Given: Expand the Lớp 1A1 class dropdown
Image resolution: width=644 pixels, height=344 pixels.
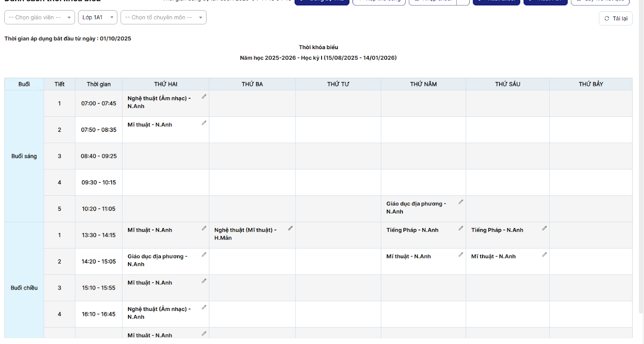Looking at the screenshot, I should click(x=97, y=17).
